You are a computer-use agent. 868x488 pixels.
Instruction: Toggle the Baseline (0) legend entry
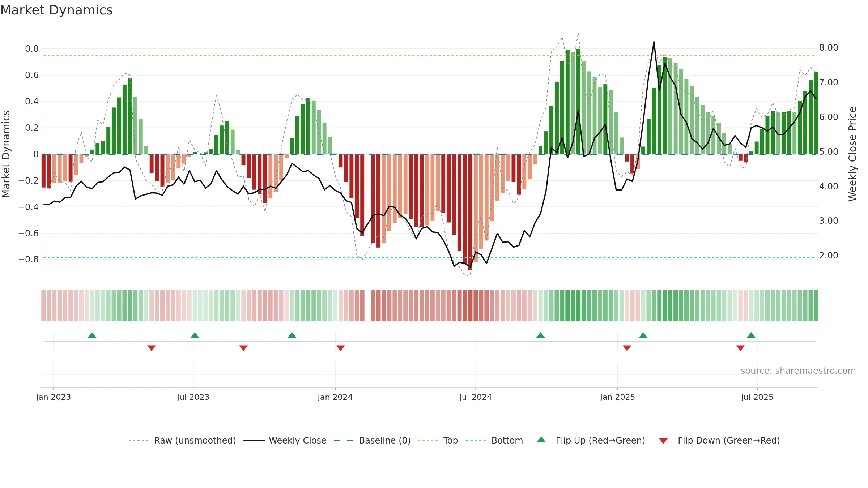coord(385,440)
